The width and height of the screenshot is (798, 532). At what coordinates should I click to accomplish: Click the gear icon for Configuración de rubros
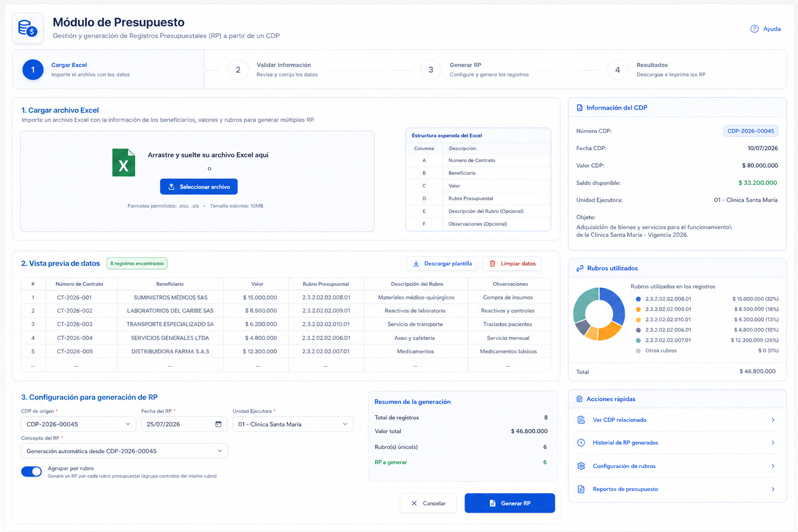point(581,466)
